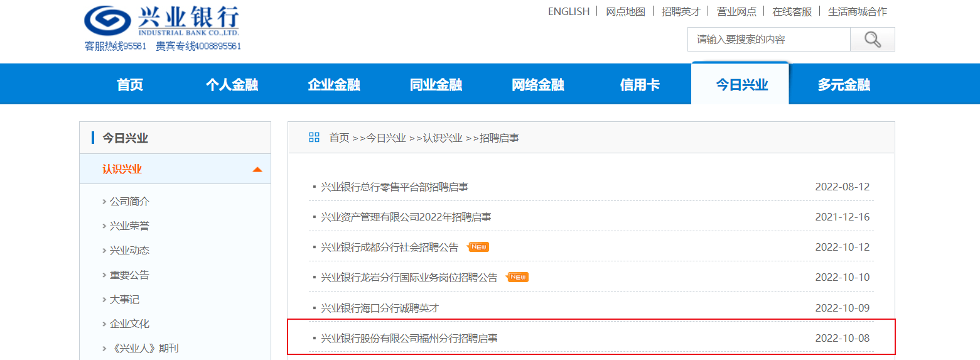980x360 pixels.
Task: Click 客服热线95561 text
Action: (116, 46)
